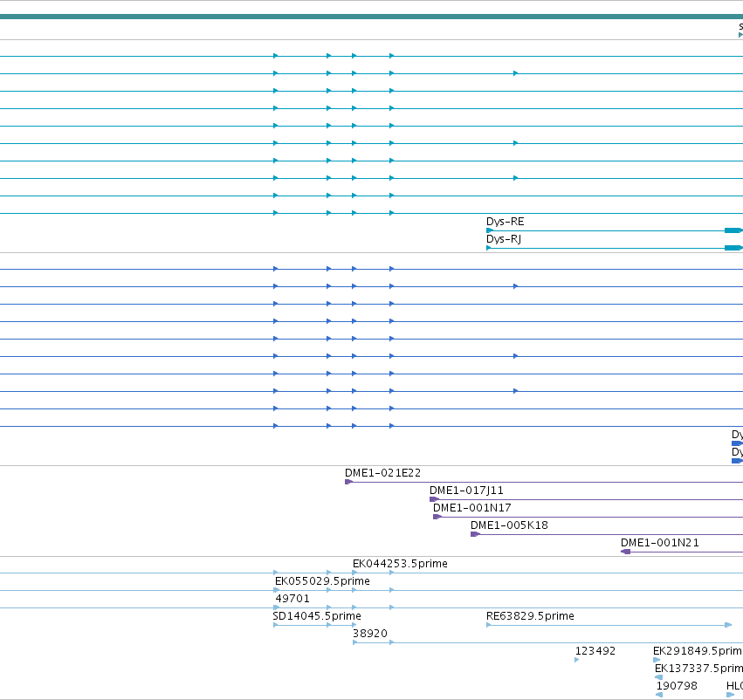This screenshot has width=743, height=700.
Task: Click the end arrowhead of RE63829.5prime
Action: click(x=728, y=625)
